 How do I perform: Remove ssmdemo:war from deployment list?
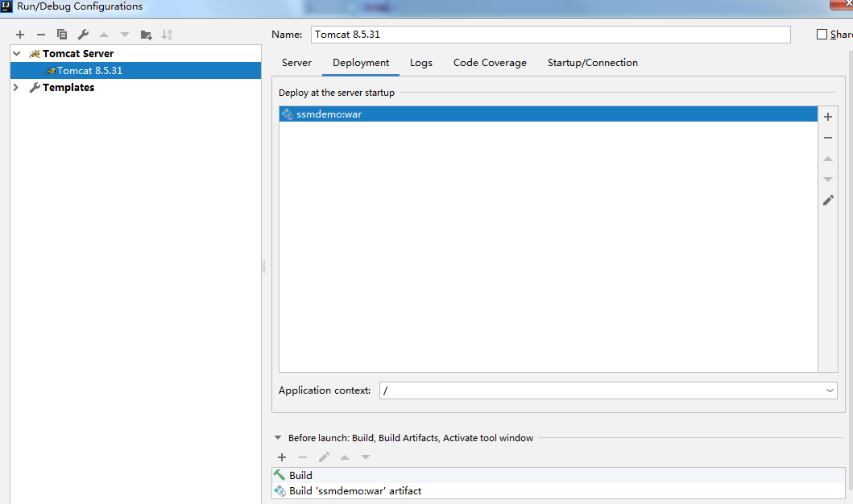(x=828, y=138)
